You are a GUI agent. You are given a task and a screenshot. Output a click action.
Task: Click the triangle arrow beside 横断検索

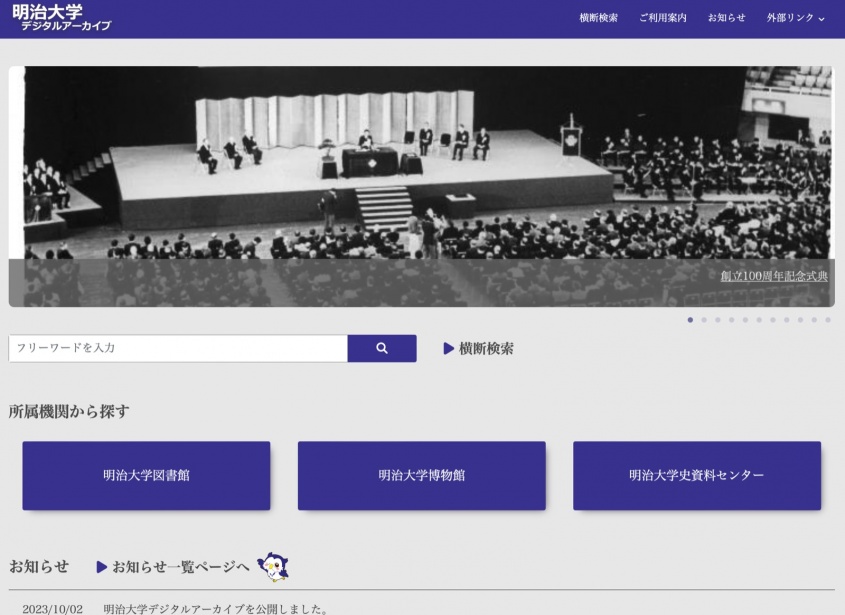point(448,349)
